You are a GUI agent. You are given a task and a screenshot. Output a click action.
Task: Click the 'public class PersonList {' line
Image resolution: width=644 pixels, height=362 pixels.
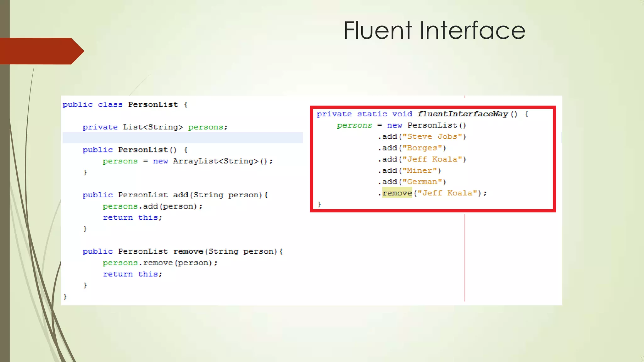tap(125, 105)
